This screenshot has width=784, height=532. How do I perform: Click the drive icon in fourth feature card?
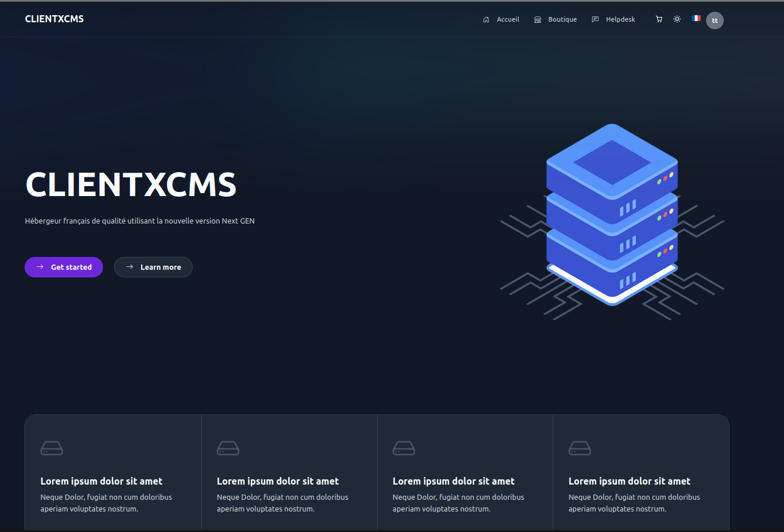tap(580, 448)
